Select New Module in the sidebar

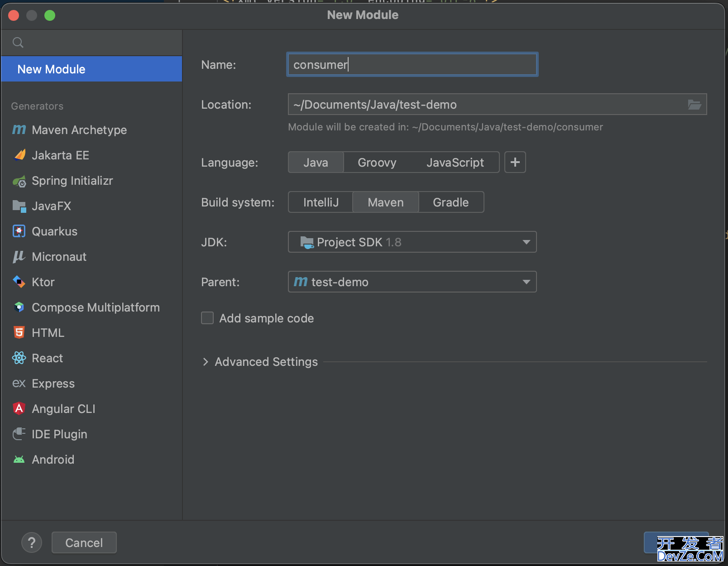point(92,69)
